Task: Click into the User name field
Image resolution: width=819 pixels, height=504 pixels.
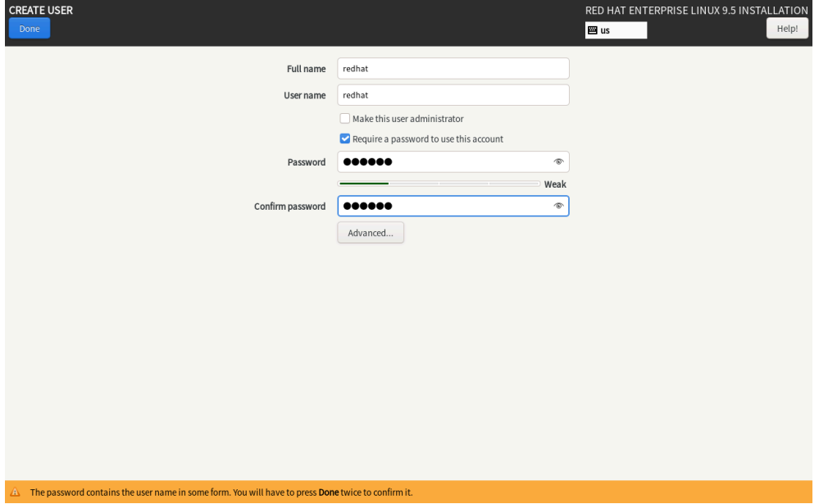Action: [453, 95]
